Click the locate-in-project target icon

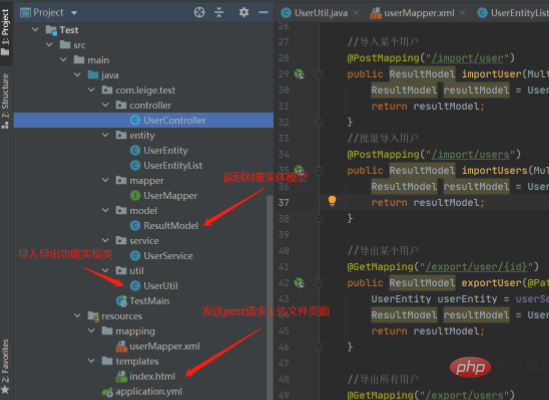pos(199,12)
